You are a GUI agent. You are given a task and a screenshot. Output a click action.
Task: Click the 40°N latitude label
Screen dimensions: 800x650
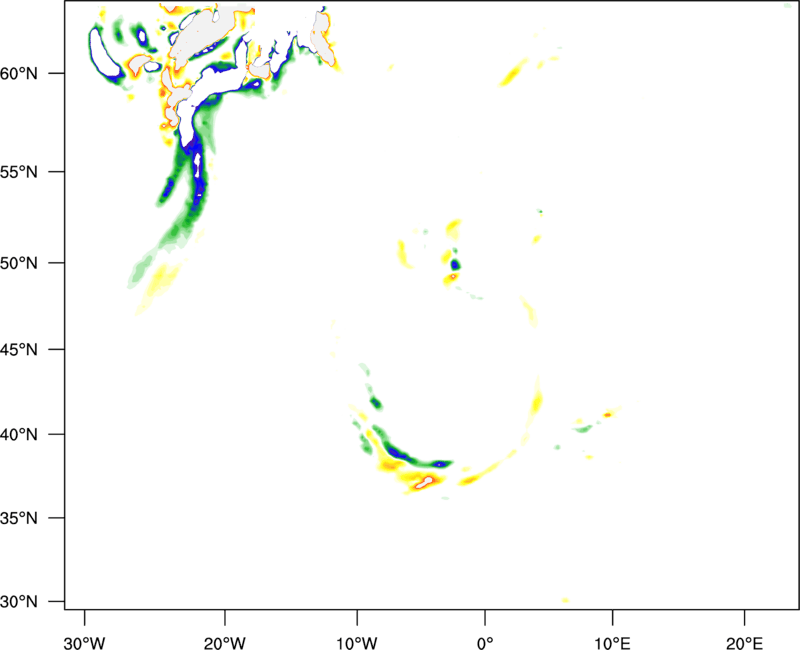(19, 435)
